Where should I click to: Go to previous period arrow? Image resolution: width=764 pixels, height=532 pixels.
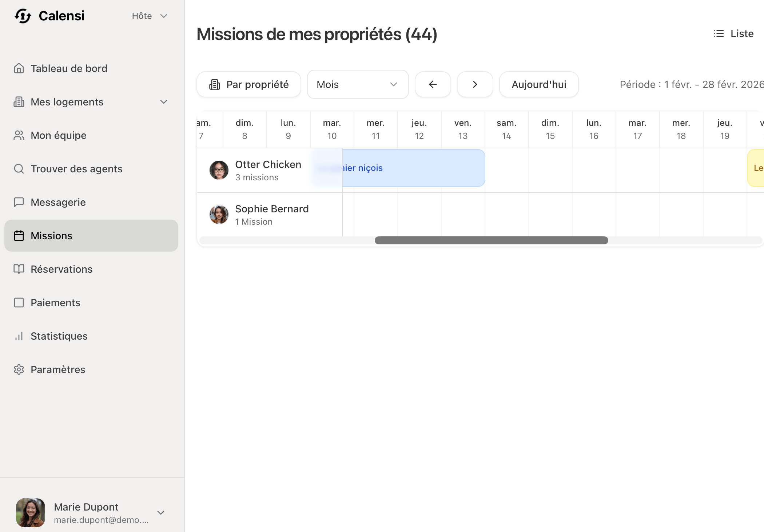pos(433,84)
